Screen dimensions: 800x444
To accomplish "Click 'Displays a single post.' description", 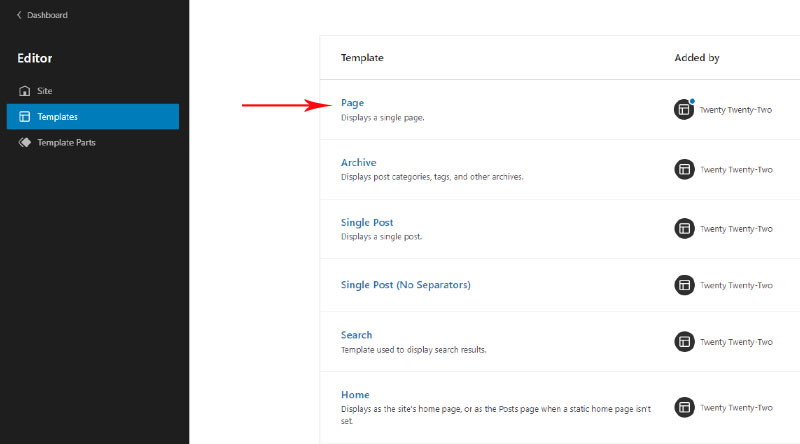I will tap(382, 236).
